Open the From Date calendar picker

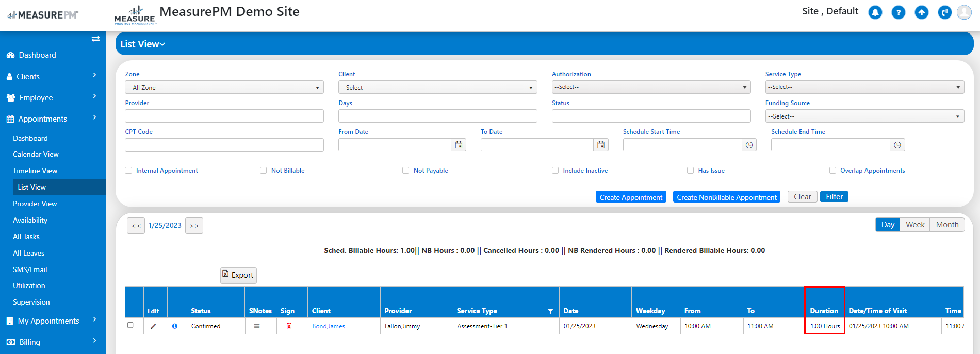point(459,145)
